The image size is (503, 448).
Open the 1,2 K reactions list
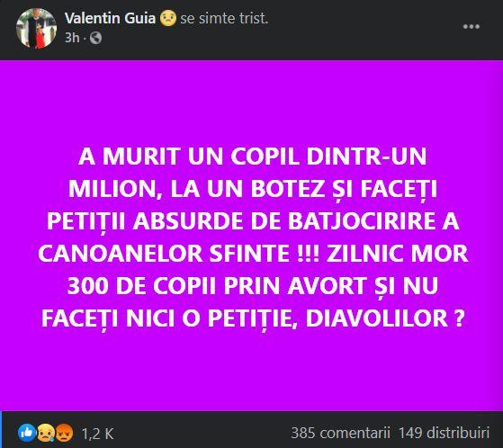click(97, 434)
